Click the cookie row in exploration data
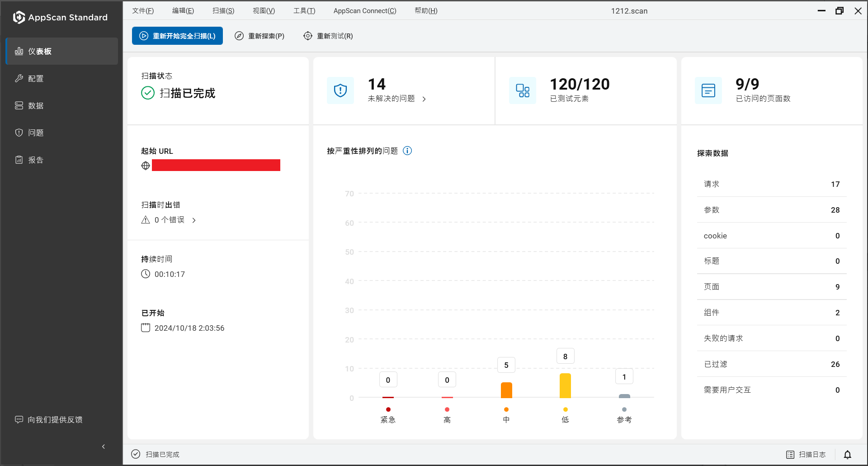 coord(772,236)
